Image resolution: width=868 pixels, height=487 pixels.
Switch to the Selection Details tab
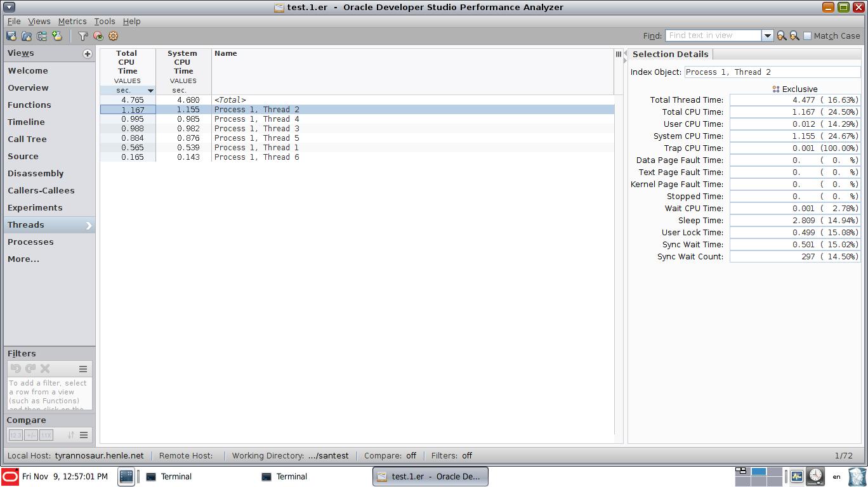670,55
